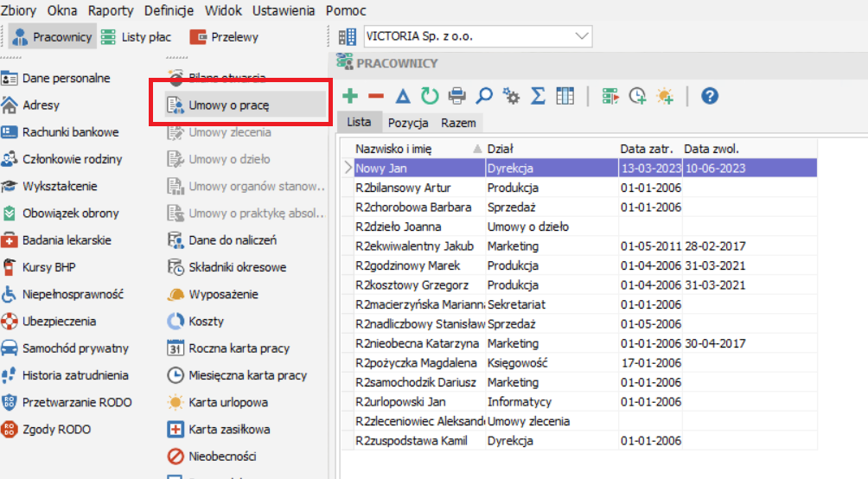Image resolution: width=868 pixels, height=479 pixels.
Task: Open the Okna menu
Action: point(62,10)
